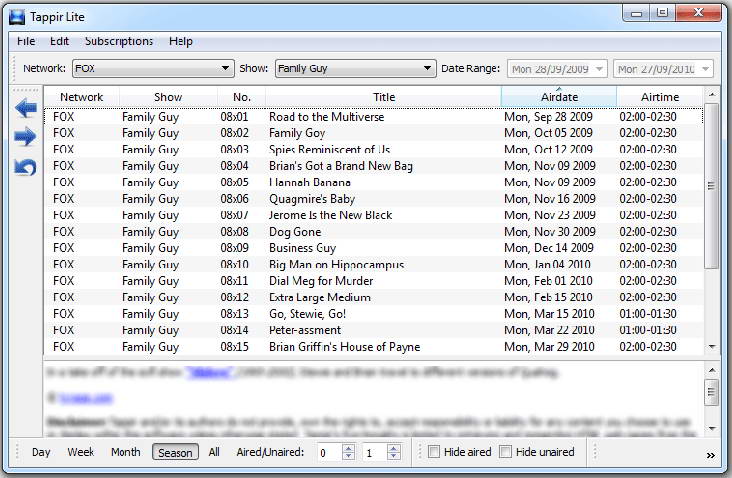
Task: Click the unaired count field showing 1
Action: click(x=374, y=452)
